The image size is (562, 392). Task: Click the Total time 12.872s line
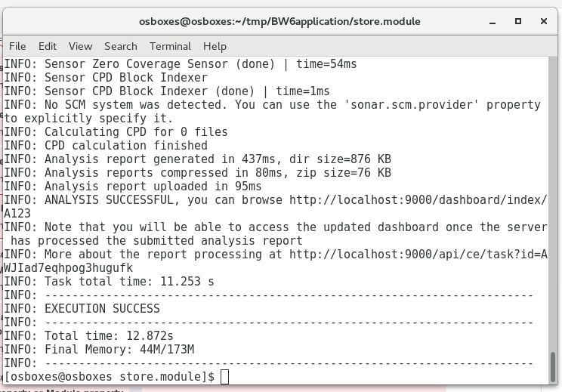click(x=88, y=336)
